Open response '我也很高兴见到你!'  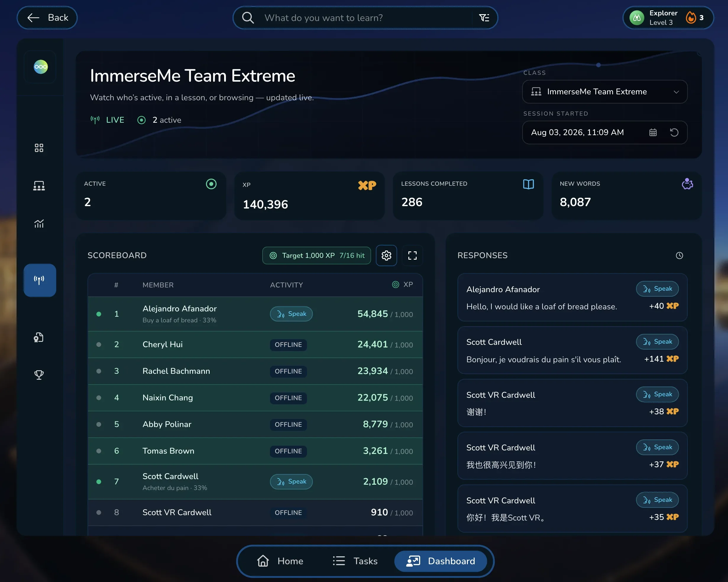click(x=572, y=456)
